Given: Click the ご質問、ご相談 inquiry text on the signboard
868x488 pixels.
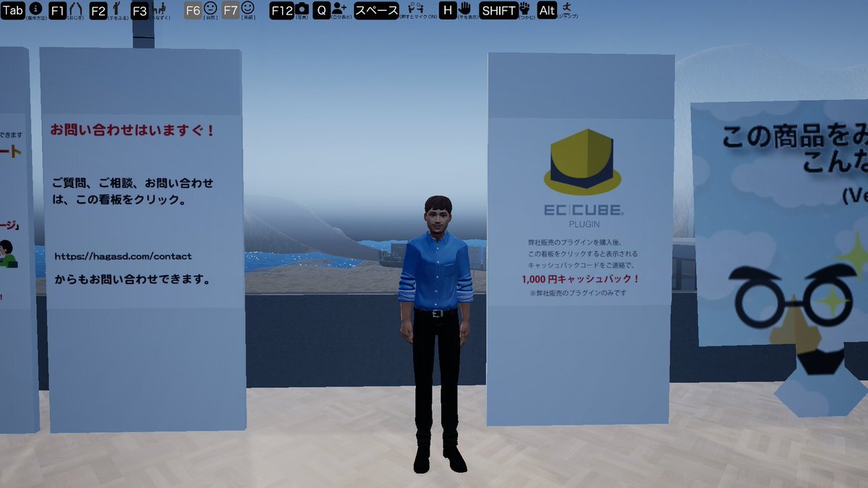Looking at the screenshot, I should [x=133, y=191].
